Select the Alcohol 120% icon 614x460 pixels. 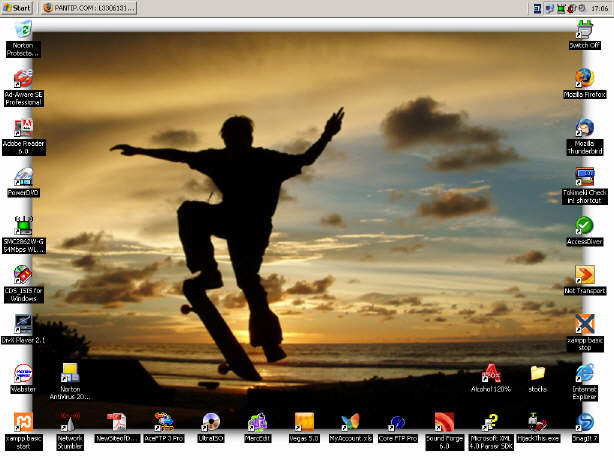(x=491, y=379)
